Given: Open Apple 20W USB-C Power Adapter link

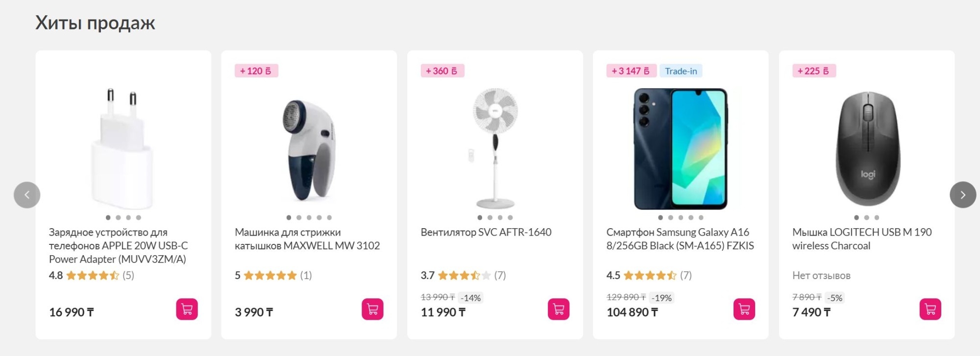Looking at the screenshot, I should point(118,245).
